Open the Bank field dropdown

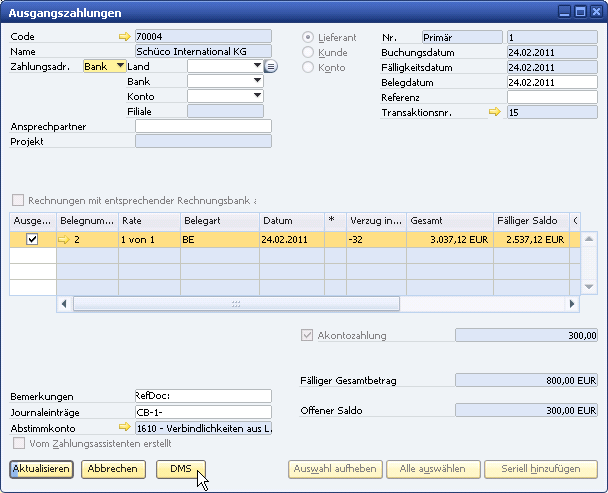click(x=258, y=81)
